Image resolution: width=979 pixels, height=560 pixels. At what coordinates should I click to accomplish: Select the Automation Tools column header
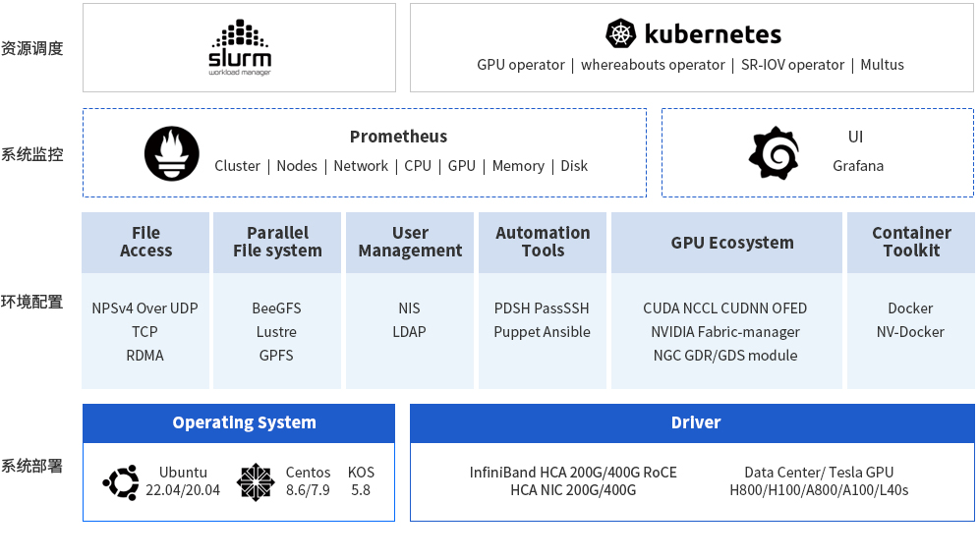[543, 242]
